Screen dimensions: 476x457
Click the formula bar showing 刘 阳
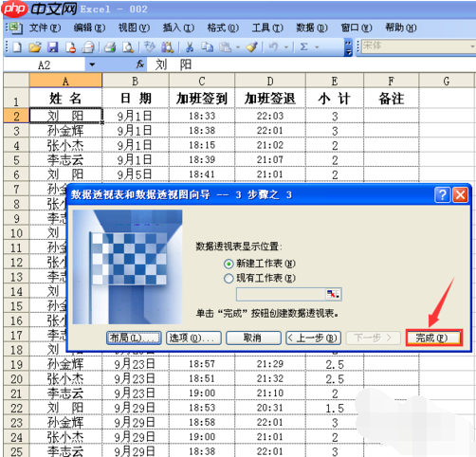(x=311, y=64)
